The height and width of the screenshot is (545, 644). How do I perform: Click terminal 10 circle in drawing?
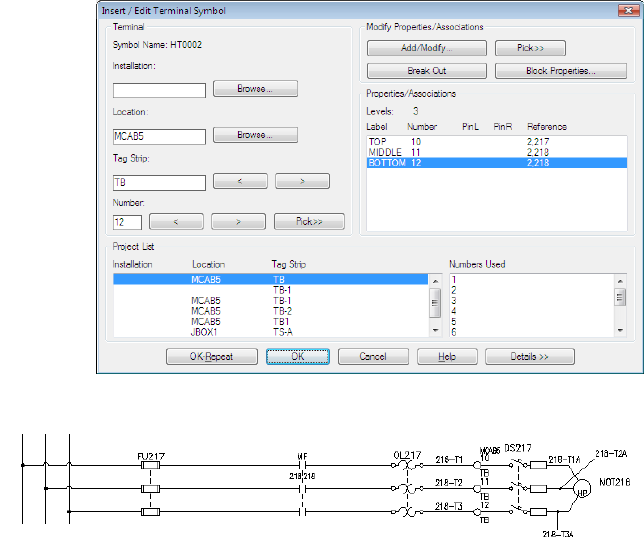[x=477, y=465]
